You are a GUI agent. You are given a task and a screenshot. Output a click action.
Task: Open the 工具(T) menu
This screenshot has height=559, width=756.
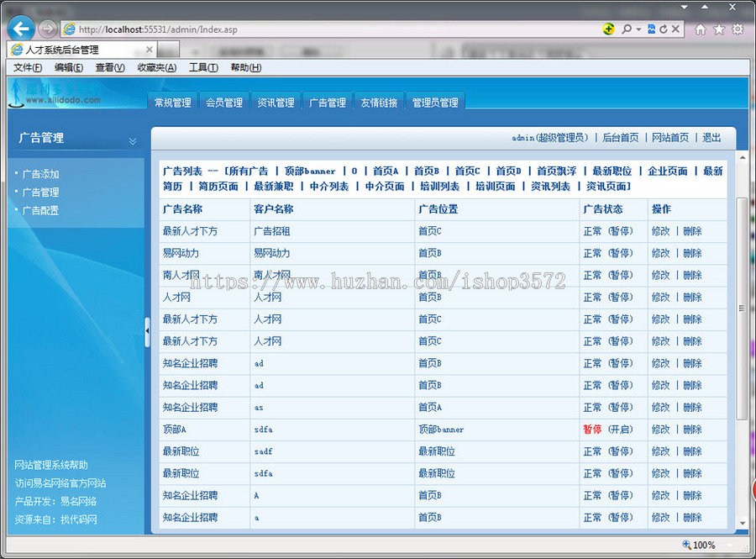[x=203, y=67]
